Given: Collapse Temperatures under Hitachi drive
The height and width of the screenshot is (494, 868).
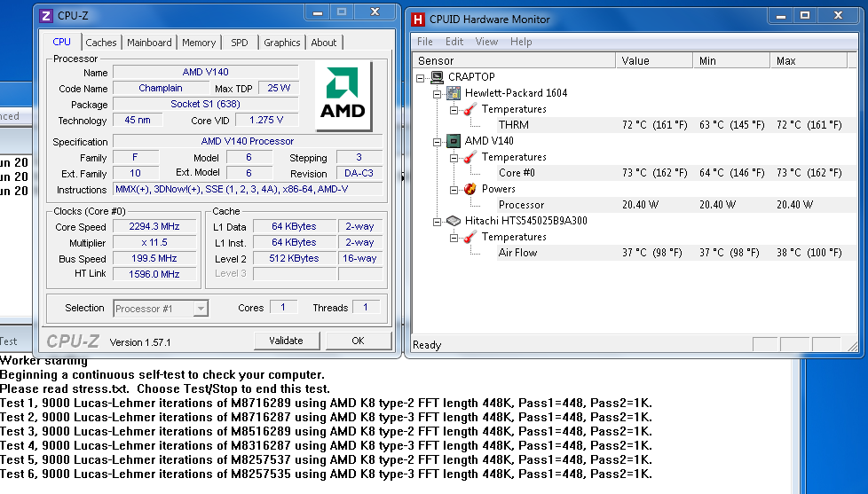Looking at the screenshot, I should [454, 238].
